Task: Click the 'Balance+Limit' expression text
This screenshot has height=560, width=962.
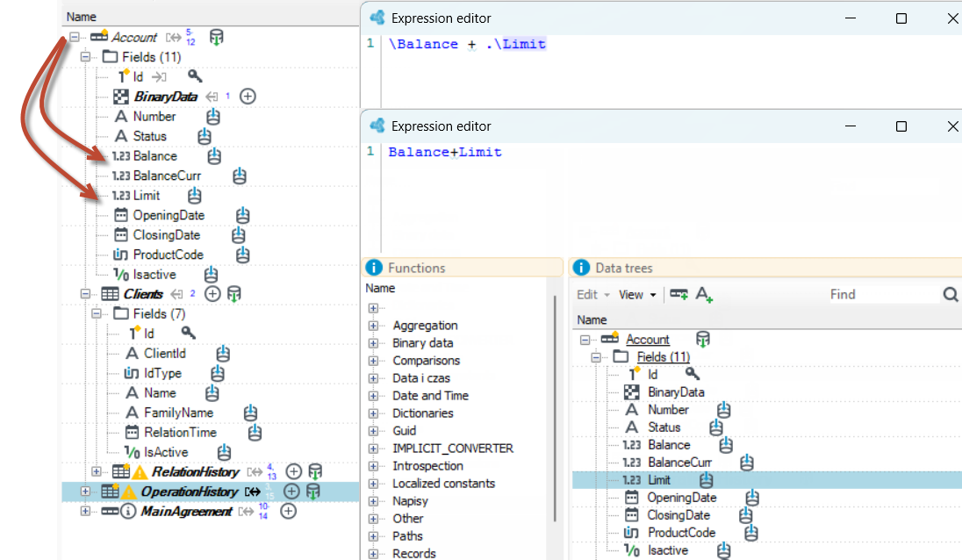Action: pyautogui.click(x=445, y=152)
